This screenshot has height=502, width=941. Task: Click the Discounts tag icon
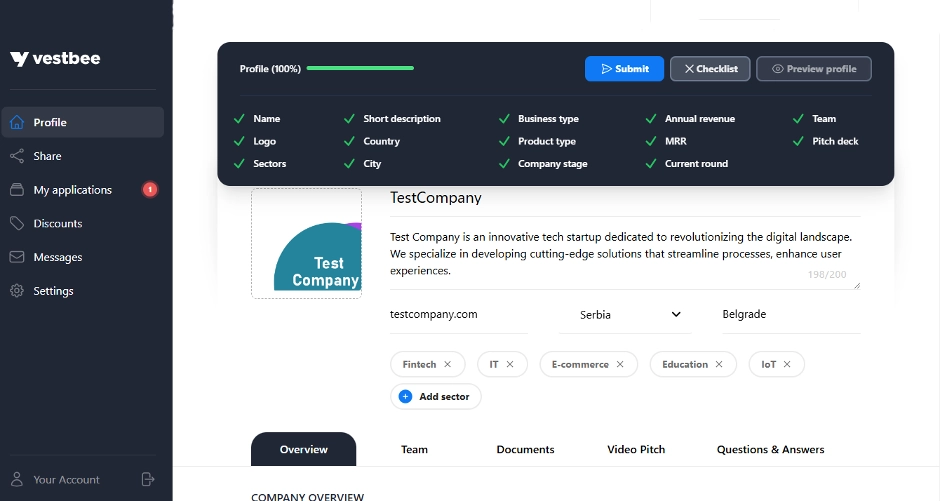click(17, 223)
